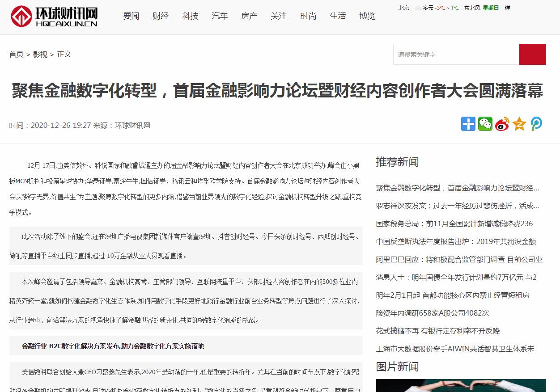Click the publish time 2020-12-26 19:27
Image resolution: width=560 pixels, height=392 pixels.
pos(61,125)
